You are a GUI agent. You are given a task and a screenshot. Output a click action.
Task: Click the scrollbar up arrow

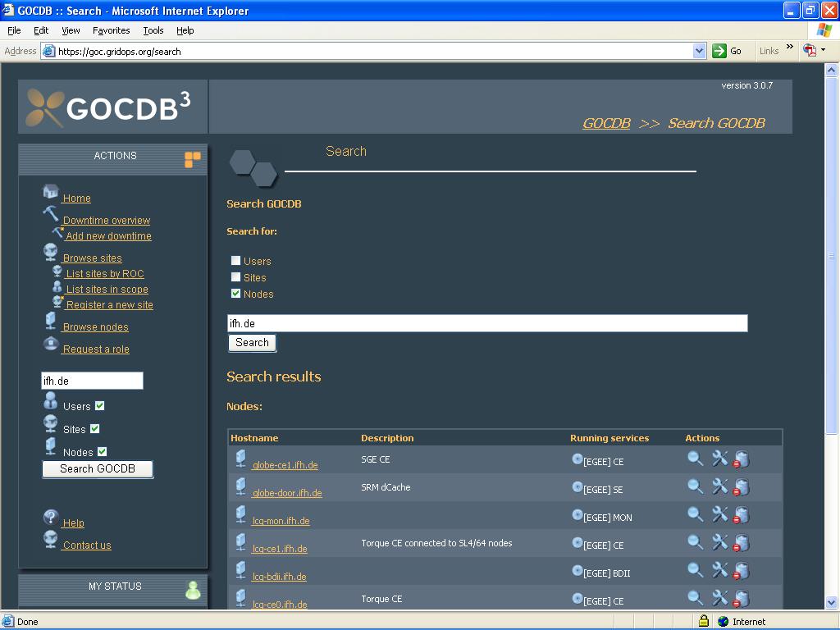point(832,70)
